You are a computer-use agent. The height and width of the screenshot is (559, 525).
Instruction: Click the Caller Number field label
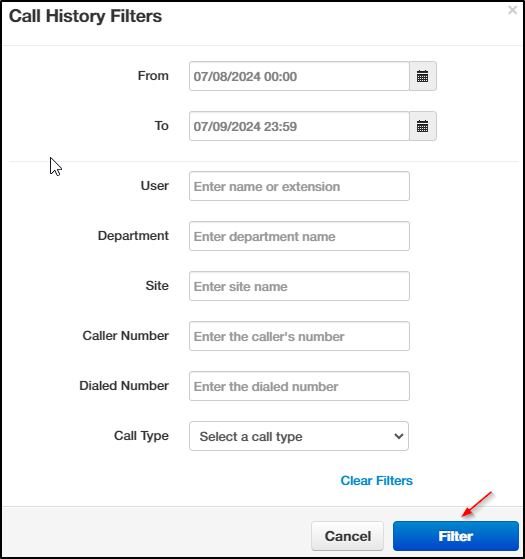click(x=125, y=335)
